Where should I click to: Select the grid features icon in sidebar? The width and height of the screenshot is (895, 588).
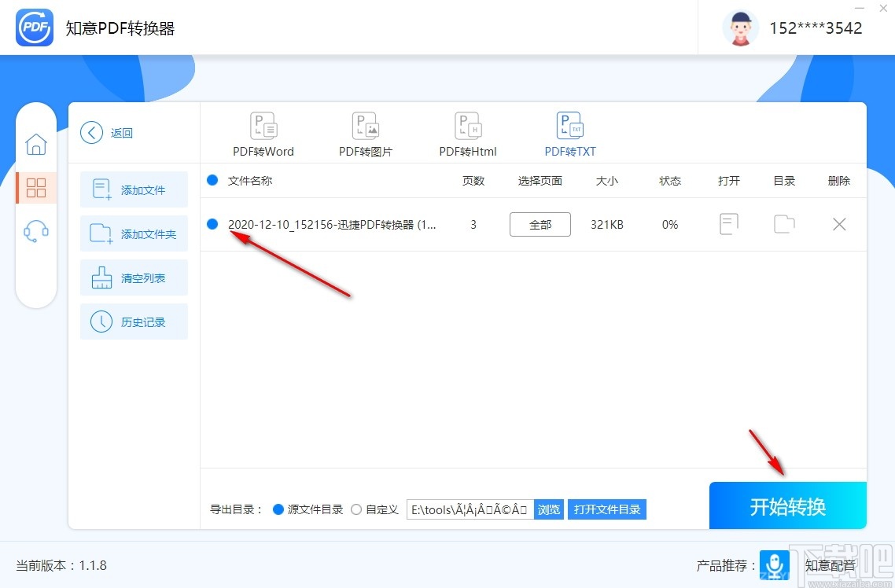[x=36, y=187]
